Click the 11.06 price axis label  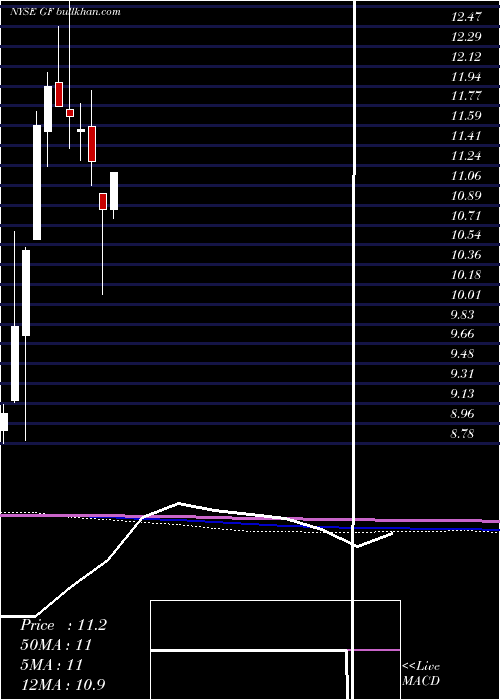click(466, 176)
